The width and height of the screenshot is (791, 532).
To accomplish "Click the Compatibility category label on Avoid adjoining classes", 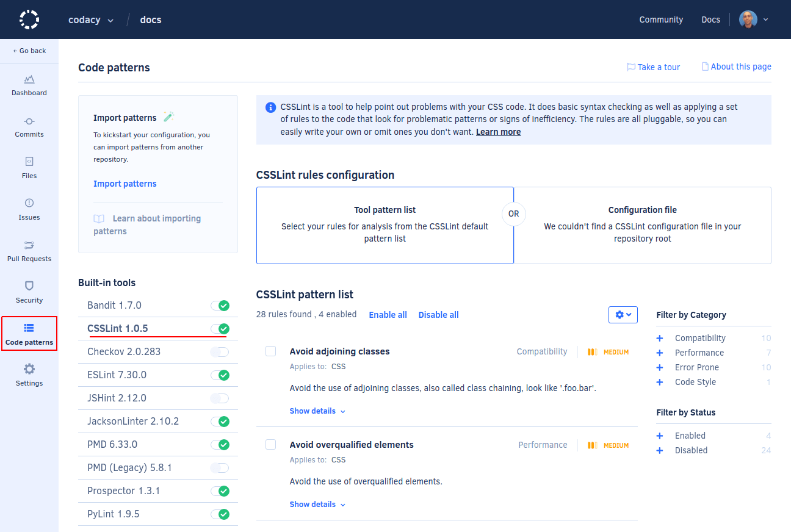I will coord(542,351).
